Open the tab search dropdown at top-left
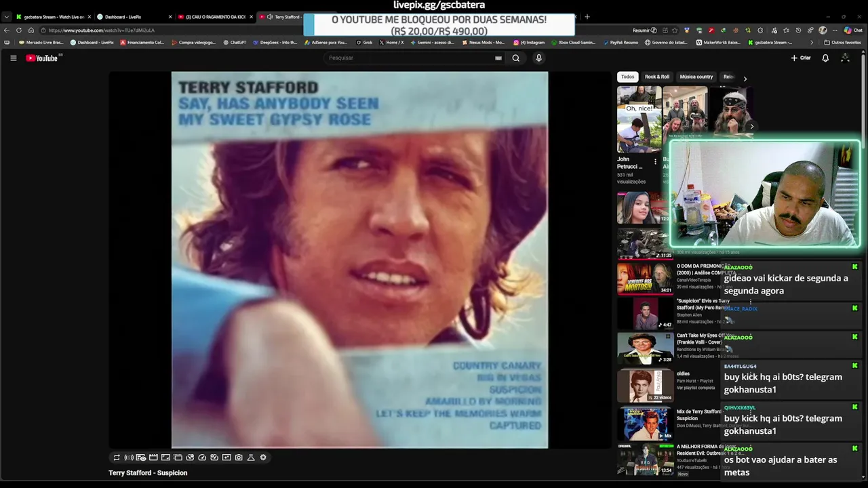Screen dimensions: 868x488 point(6,17)
